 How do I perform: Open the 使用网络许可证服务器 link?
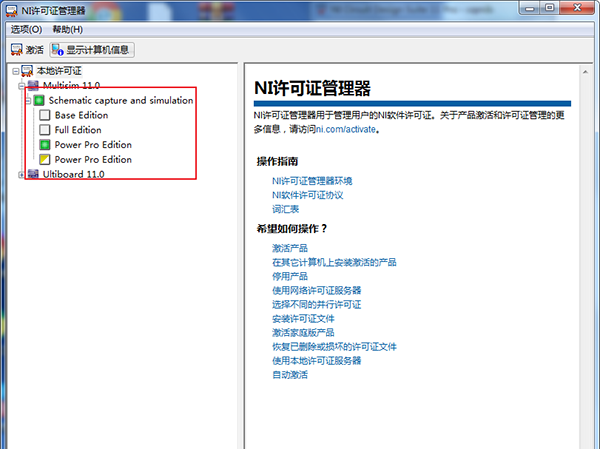point(316,291)
